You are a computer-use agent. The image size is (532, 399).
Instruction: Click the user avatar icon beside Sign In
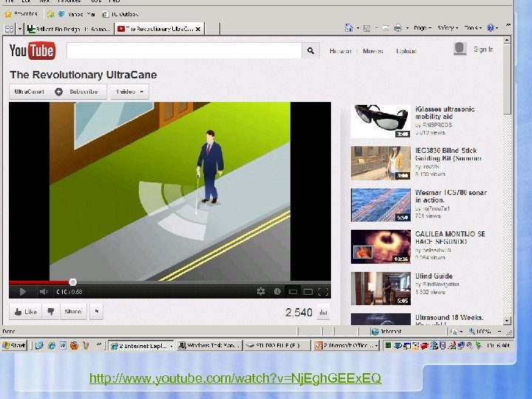[460, 49]
